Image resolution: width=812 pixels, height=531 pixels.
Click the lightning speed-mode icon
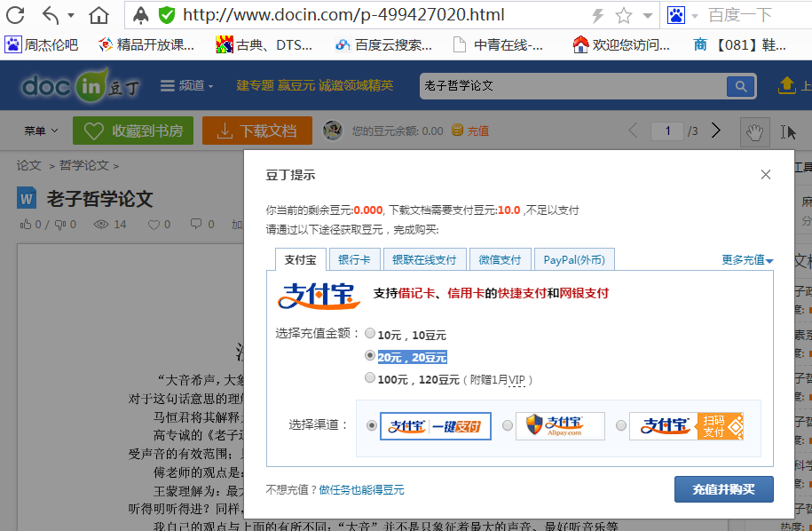coord(598,16)
